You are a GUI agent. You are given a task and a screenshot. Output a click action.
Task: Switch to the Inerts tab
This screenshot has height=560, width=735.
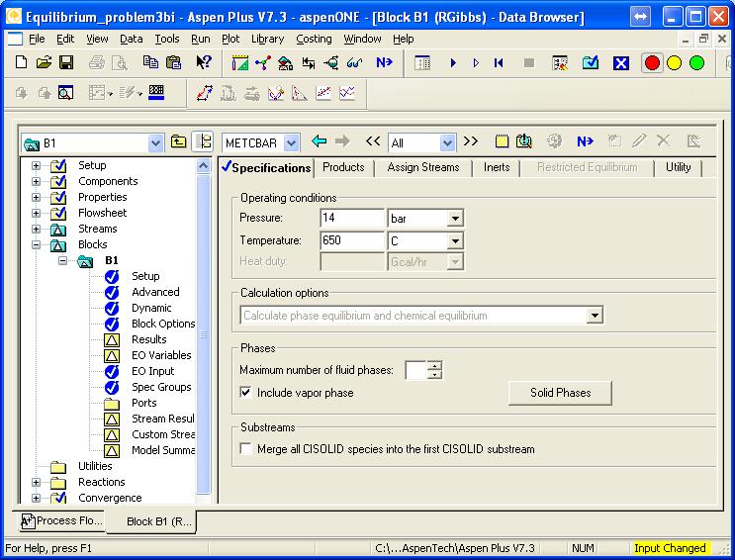pyautogui.click(x=497, y=167)
